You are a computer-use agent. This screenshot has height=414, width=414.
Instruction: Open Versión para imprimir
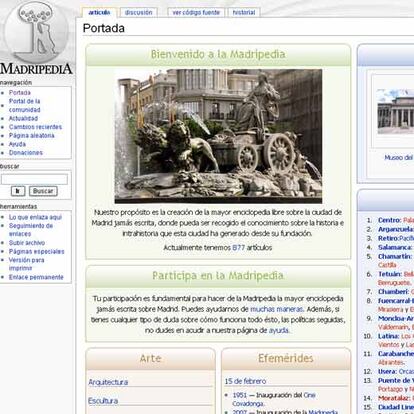coord(26,264)
